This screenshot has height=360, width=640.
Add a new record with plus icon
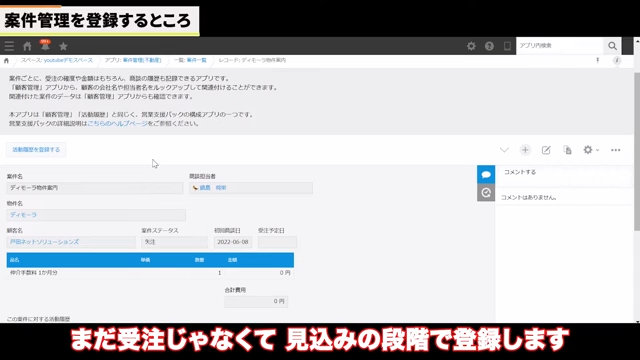tap(525, 150)
